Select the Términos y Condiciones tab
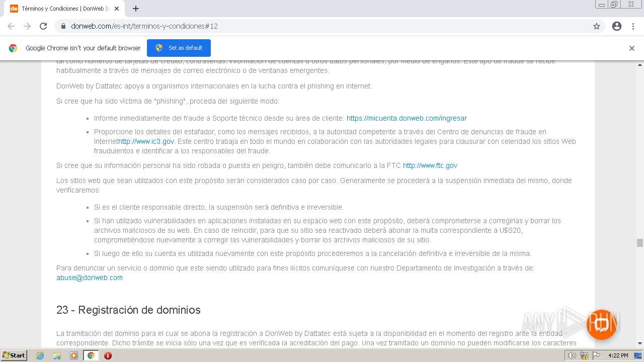Image resolution: width=644 pixels, height=362 pixels. pos(65,9)
